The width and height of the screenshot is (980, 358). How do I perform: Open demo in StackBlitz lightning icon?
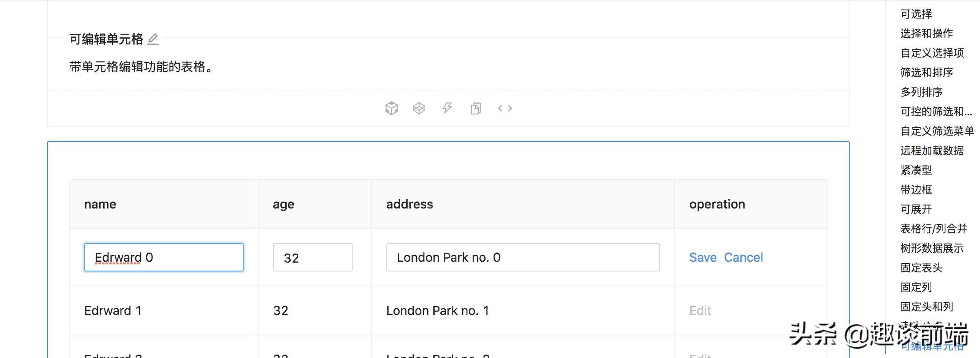(x=447, y=108)
